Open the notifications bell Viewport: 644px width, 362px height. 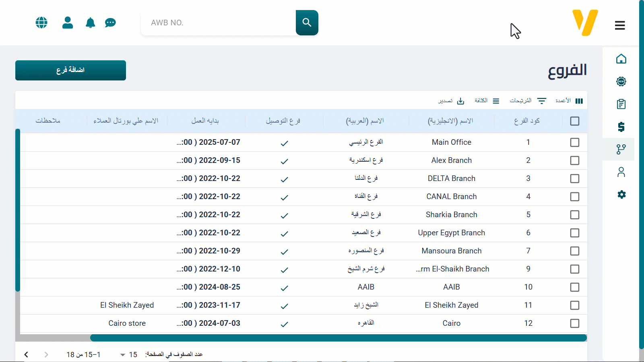(91, 23)
